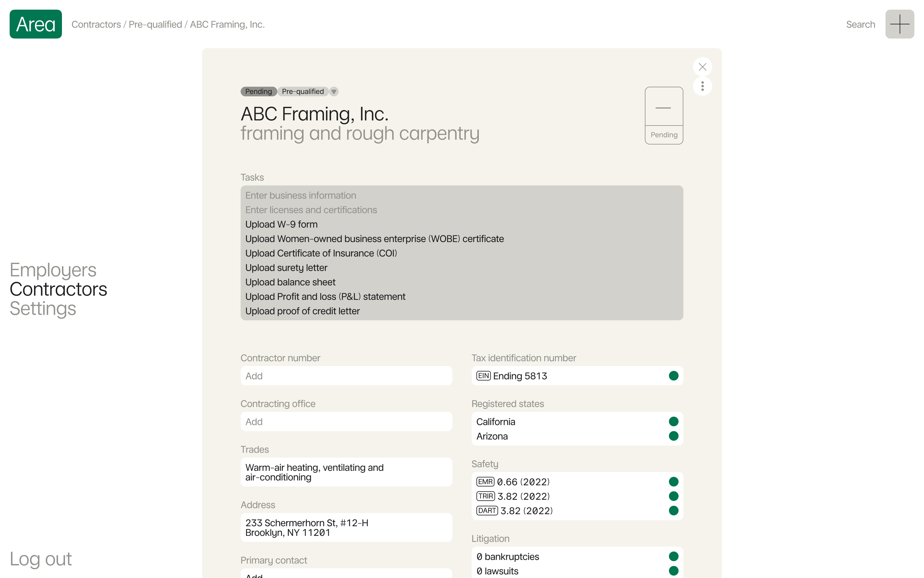The height and width of the screenshot is (578, 924).
Task: Select 'Upload Certificate of Insurance (COI)' task
Action: (462, 253)
